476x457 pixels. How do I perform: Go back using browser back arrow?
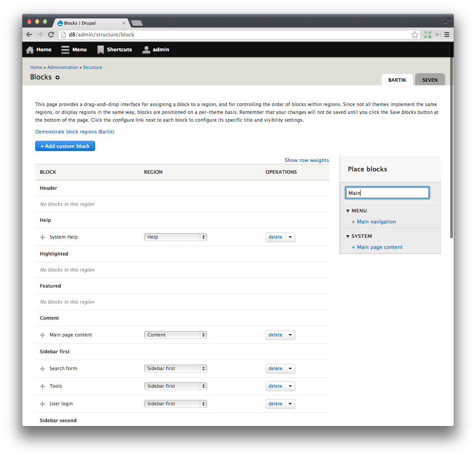click(29, 34)
